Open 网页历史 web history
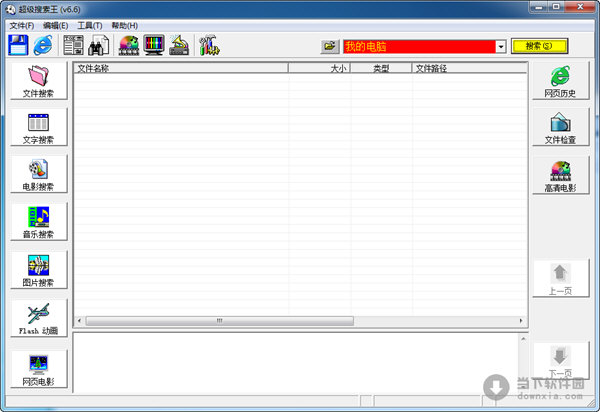 (561, 81)
